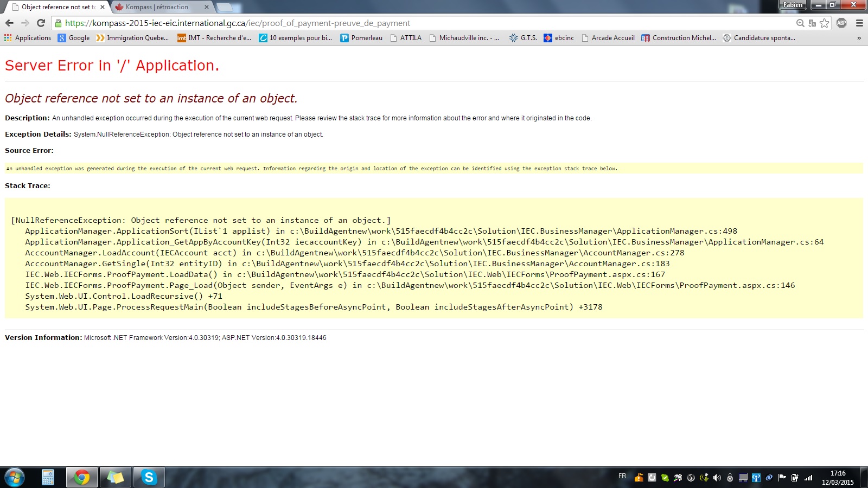This screenshot has width=868, height=488.
Task: Open Skype from the taskbar
Action: coord(149,477)
